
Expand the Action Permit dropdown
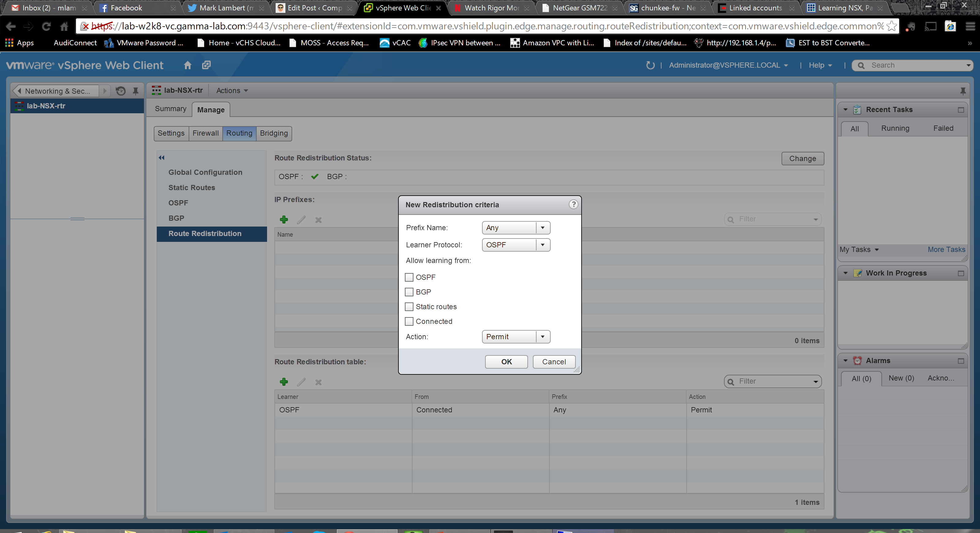[x=542, y=336]
